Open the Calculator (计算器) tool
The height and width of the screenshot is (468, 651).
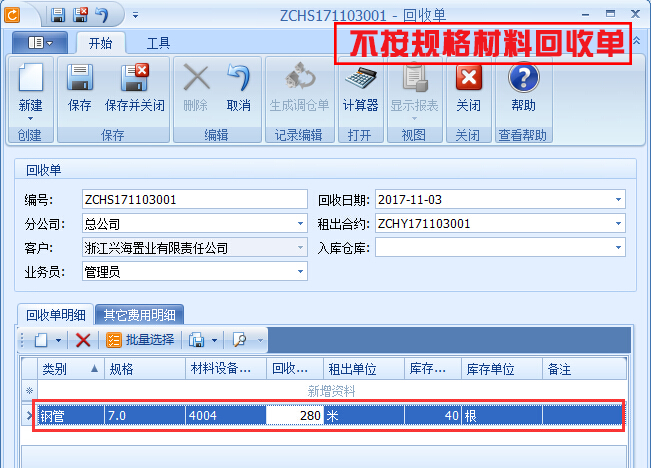[360, 80]
